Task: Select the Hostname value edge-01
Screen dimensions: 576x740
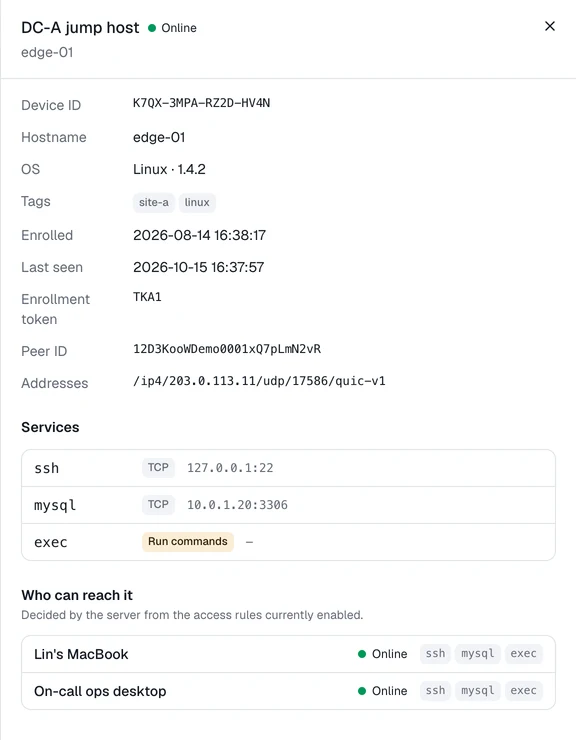Action: (x=159, y=137)
